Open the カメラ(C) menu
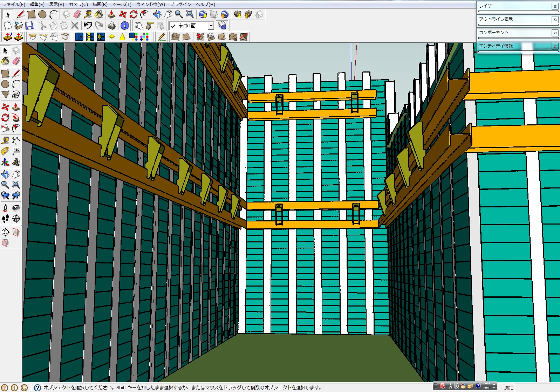This screenshot has width=560, height=392. [x=78, y=5]
